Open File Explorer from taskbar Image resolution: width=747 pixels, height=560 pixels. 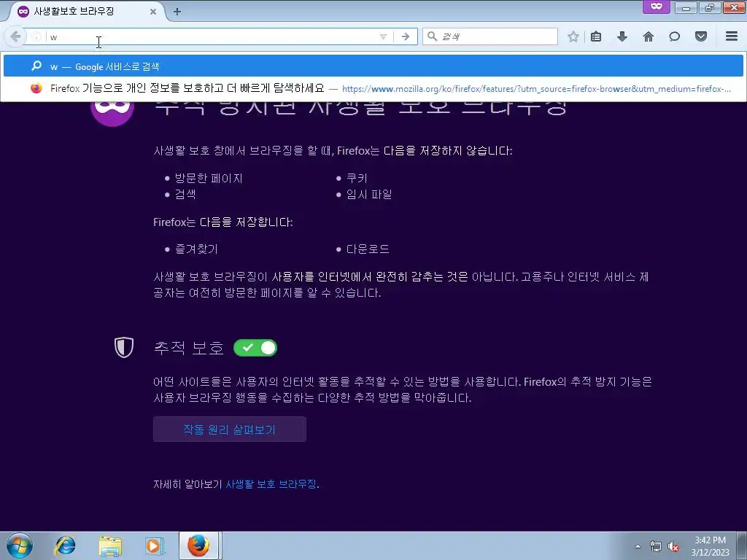(x=110, y=545)
